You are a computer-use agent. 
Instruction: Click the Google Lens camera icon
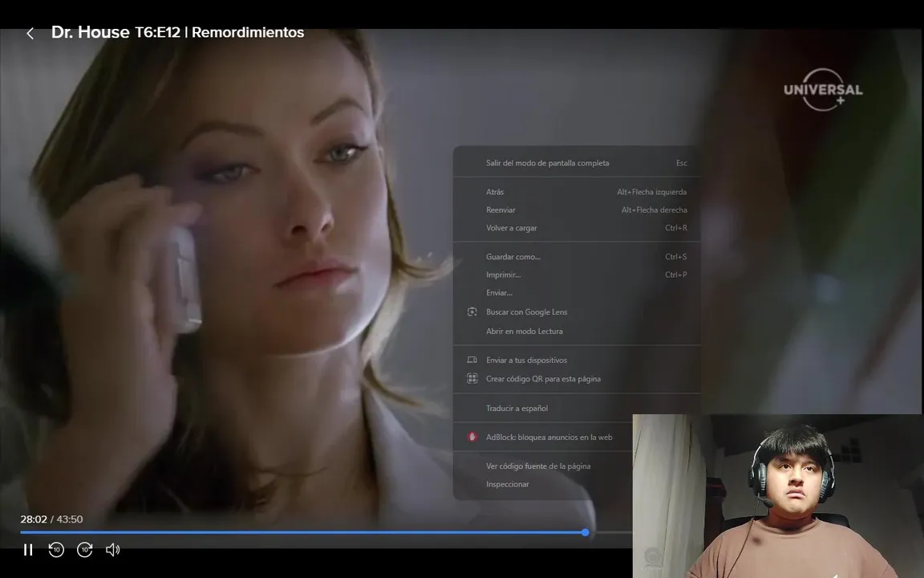pyautogui.click(x=472, y=312)
